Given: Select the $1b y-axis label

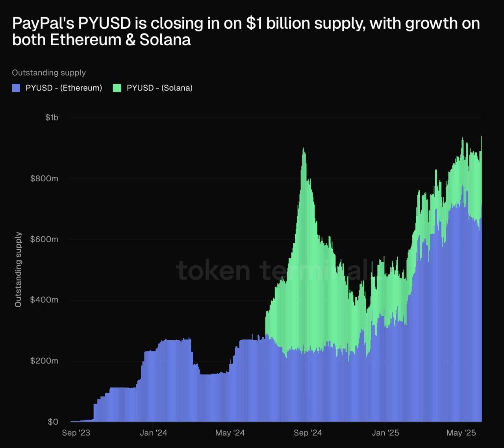Looking at the screenshot, I should point(52,117).
